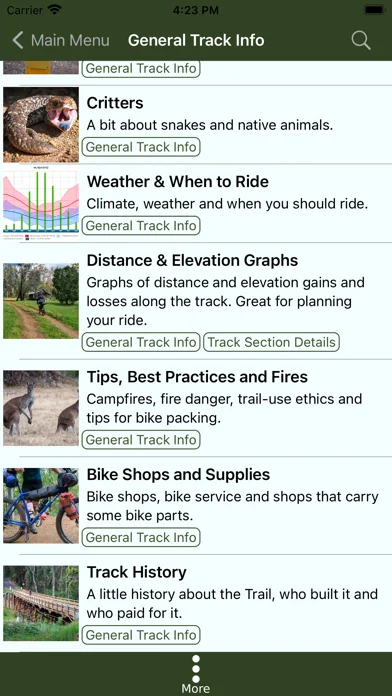Tap General Track Info tag under Track History
Viewport: 392px width, 696px height.
click(141, 635)
